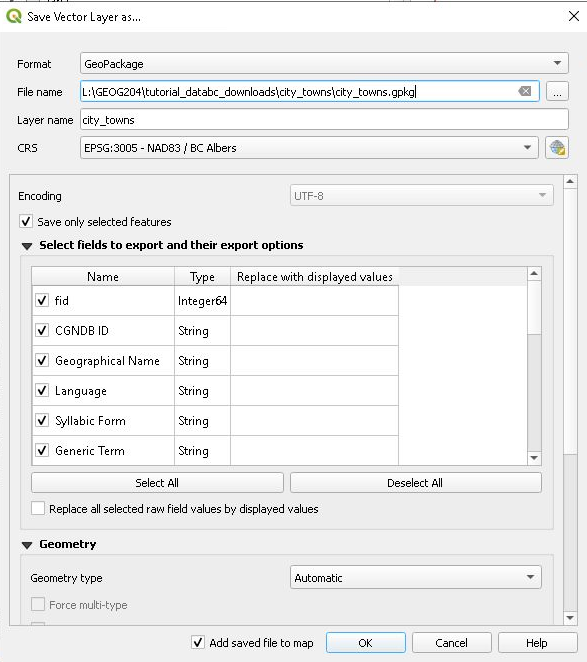Click the Layer name input field

(x=324, y=120)
